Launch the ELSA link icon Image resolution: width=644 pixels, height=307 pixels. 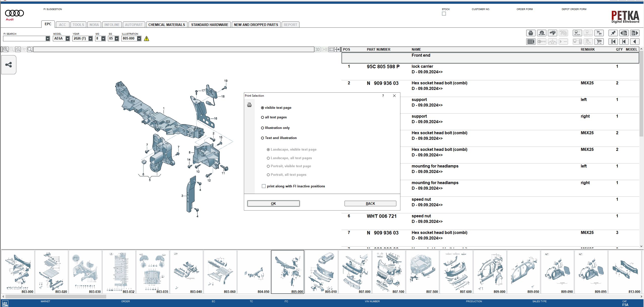[x=577, y=33]
